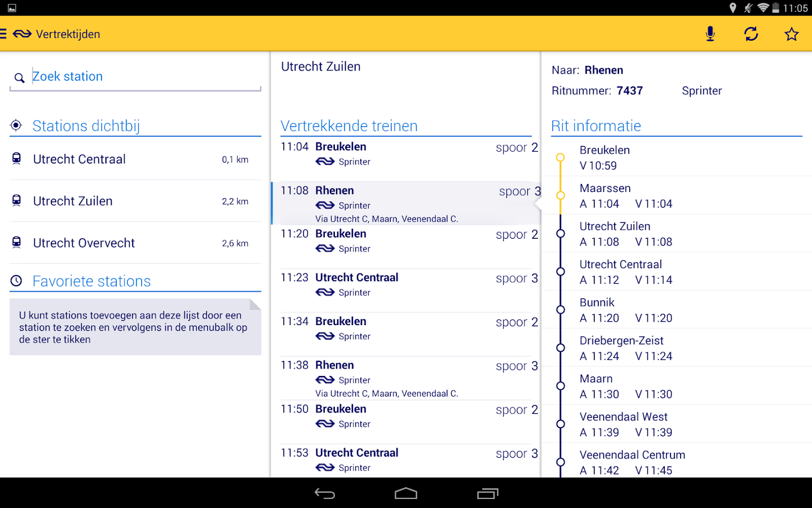Open 11:04 Breukelen departure

tap(406, 160)
